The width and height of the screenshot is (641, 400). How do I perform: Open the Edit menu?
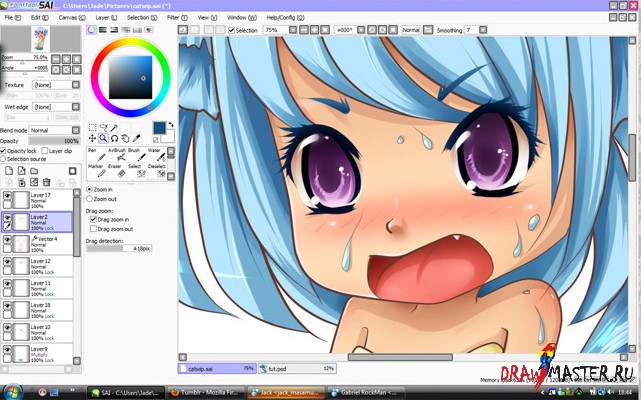39,18
